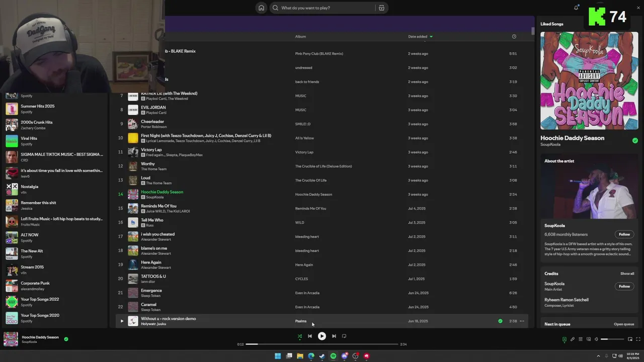The width and height of the screenshot is (644, 362).
Task: Open the Even In Arcadia album on Caramel row
Action: click(x=307, y=307)
